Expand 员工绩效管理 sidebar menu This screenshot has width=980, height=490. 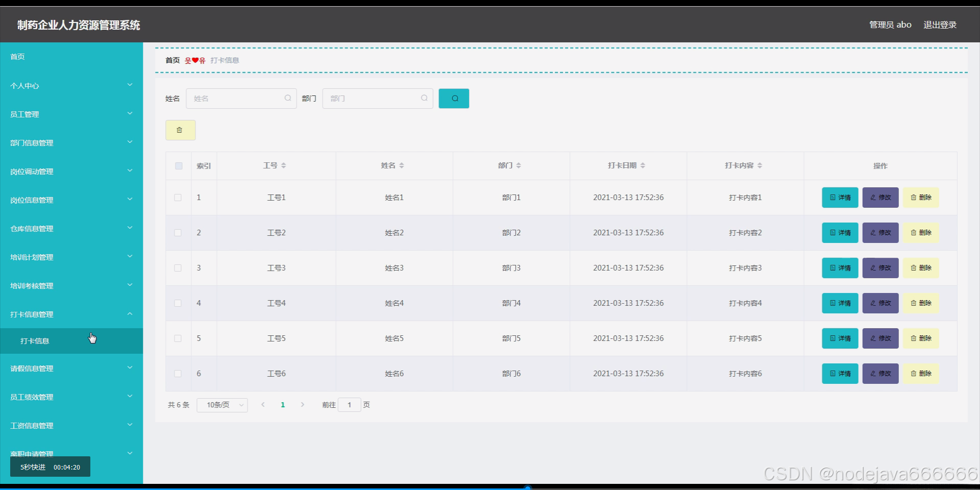[71, 397]
